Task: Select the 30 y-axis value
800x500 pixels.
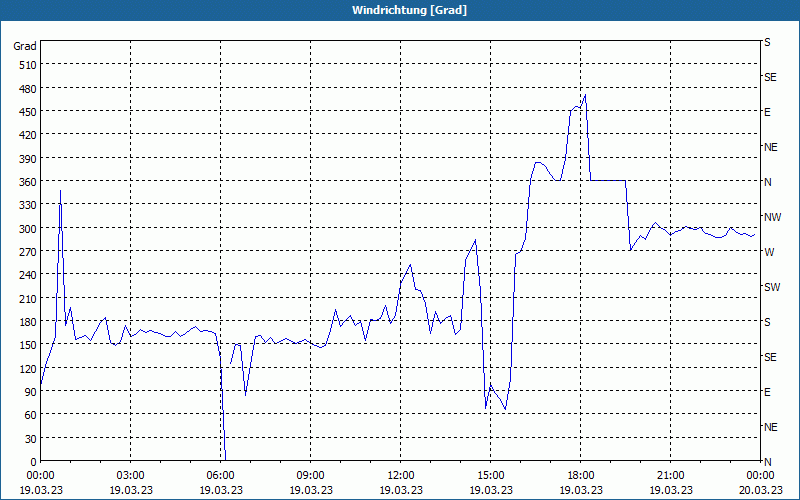Action: (31, 439)
